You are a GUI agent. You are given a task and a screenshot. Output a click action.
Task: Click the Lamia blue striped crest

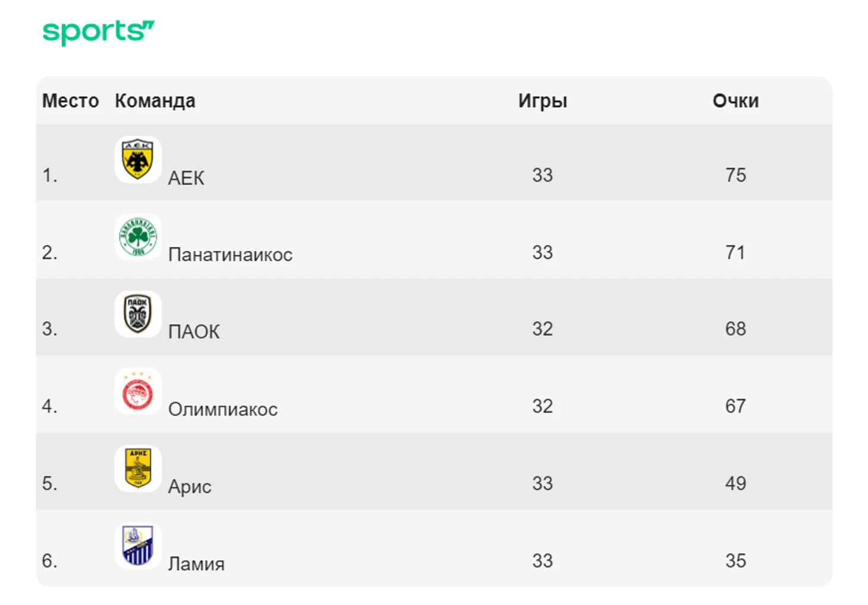pyautogui.click(x=138, y=546)
